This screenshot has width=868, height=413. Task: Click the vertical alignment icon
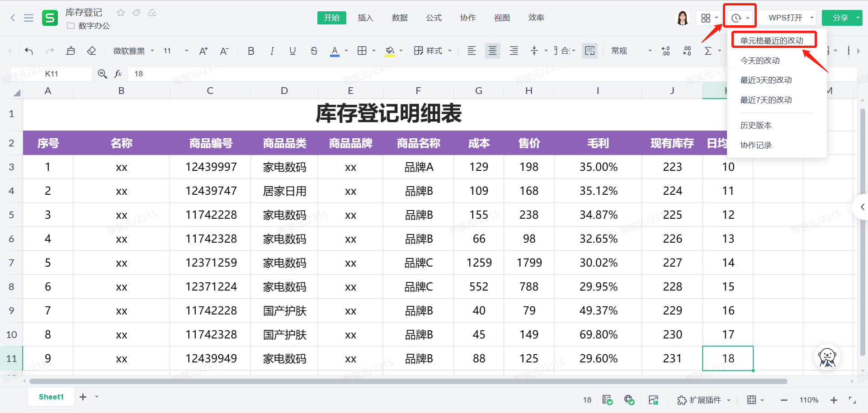click(x=534, y=51)
